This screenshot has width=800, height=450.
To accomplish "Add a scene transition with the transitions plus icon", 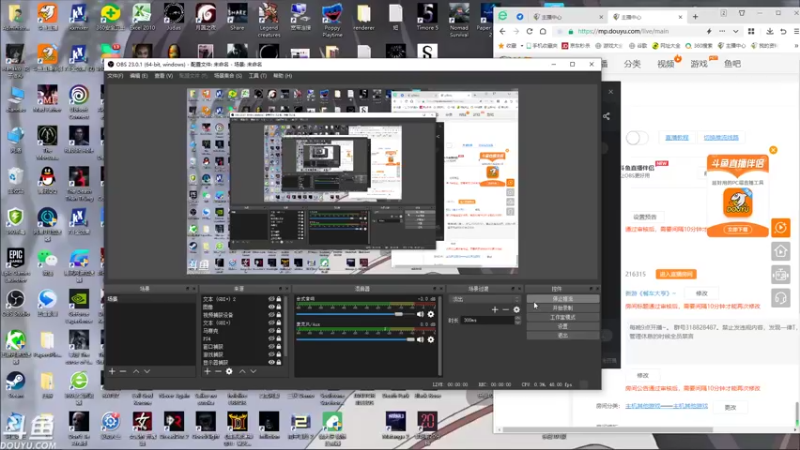I will coord(494,310).
